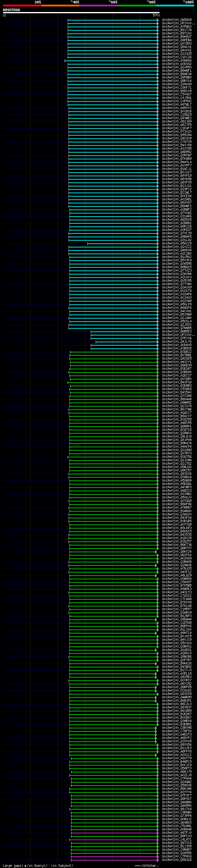Select hit label UniRef100_A9WHM2
Image resolution: width=197 pixels, height=868 pixels.
click(177, 403)
